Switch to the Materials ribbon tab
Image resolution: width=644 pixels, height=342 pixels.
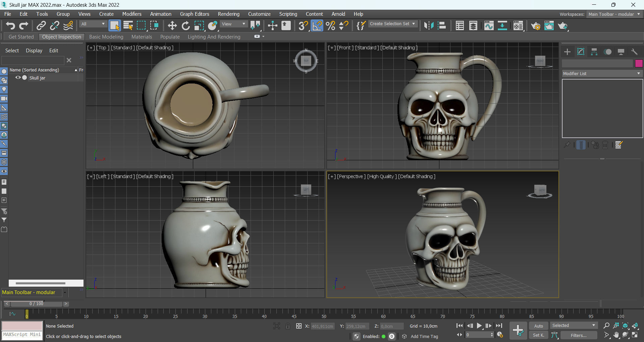click(142, 37)
